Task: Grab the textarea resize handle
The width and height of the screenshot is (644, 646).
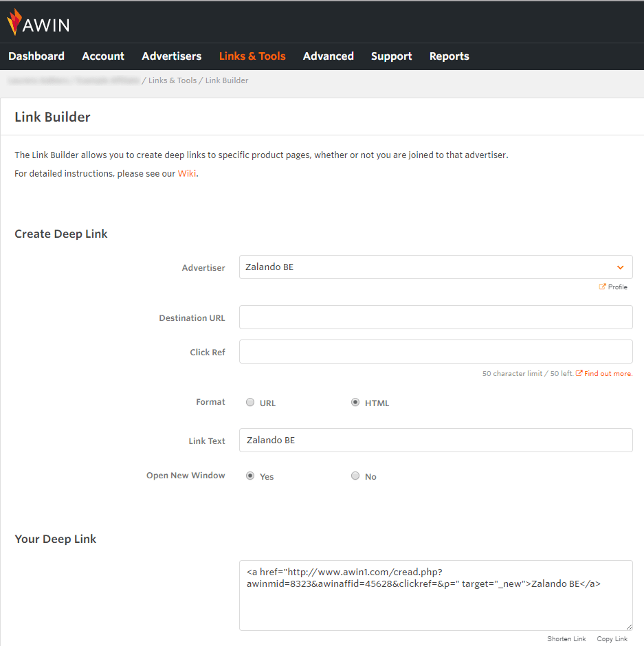Action: tap(629, 627)
